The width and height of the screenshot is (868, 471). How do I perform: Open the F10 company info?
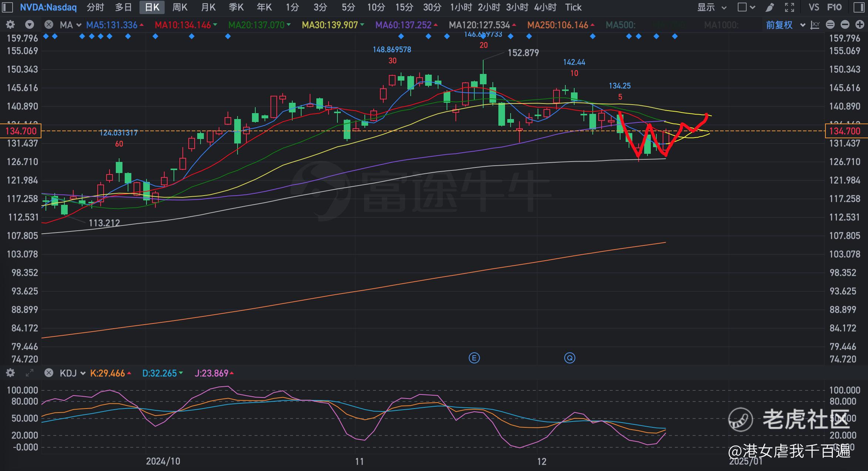[835, 7]
